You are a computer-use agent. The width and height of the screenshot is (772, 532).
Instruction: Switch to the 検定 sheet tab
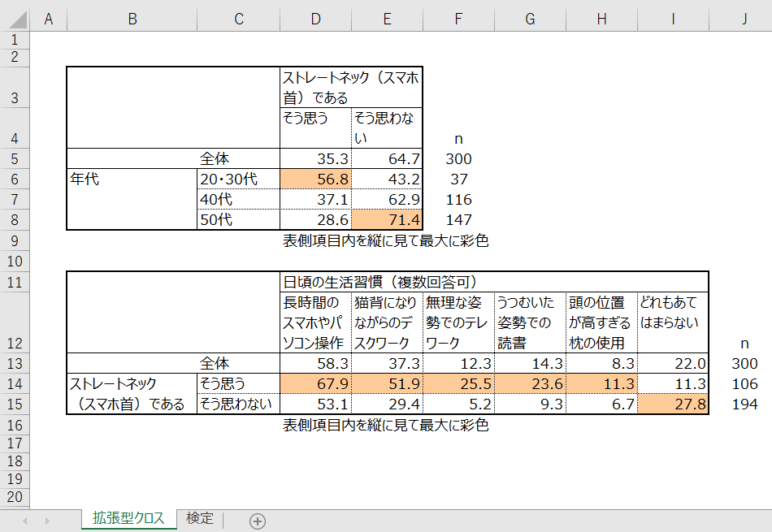[200, 518]
